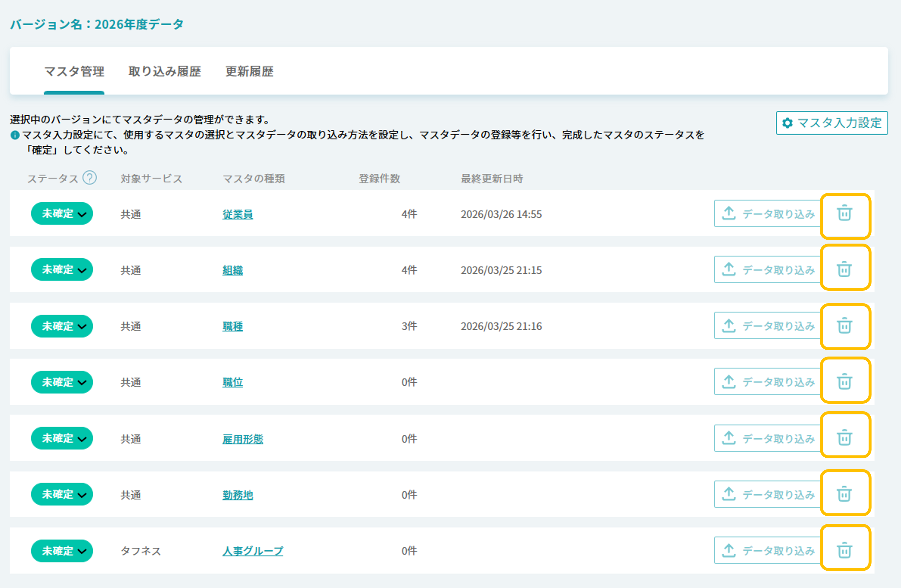The image size is (901, 588).
Task: Click the trash icon in 雇用形態 row
Action: pos(844,438)
